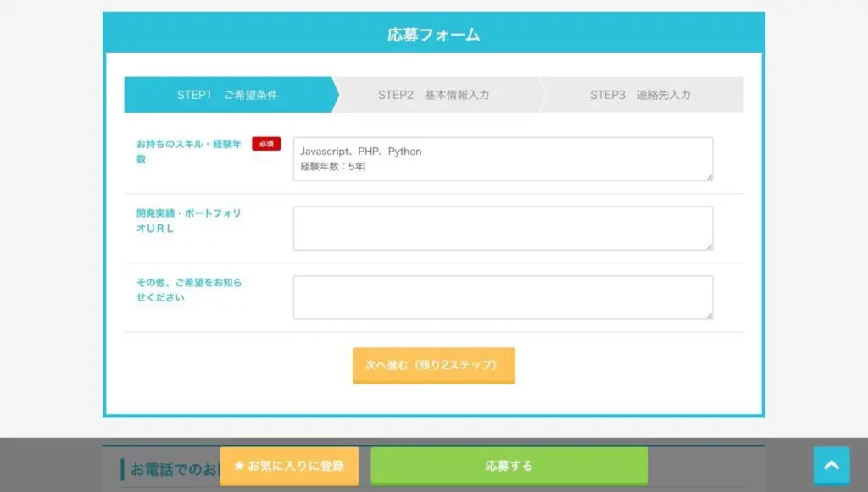
Task: Click the resize handle of skills textarea
Action: point(709,177)
